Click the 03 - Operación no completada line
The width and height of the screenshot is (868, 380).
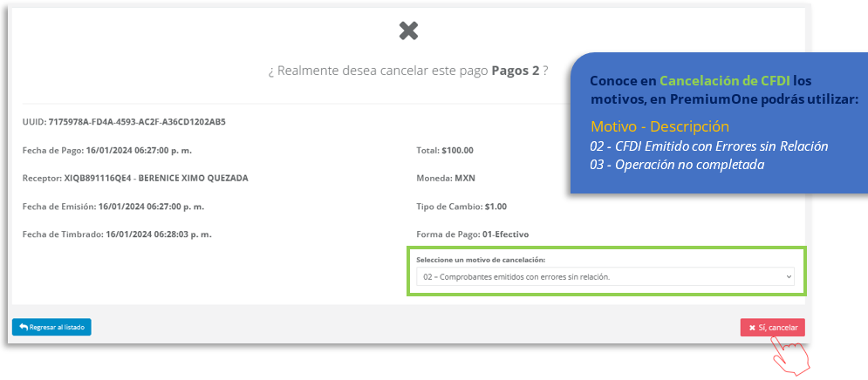tap(677, 165)
